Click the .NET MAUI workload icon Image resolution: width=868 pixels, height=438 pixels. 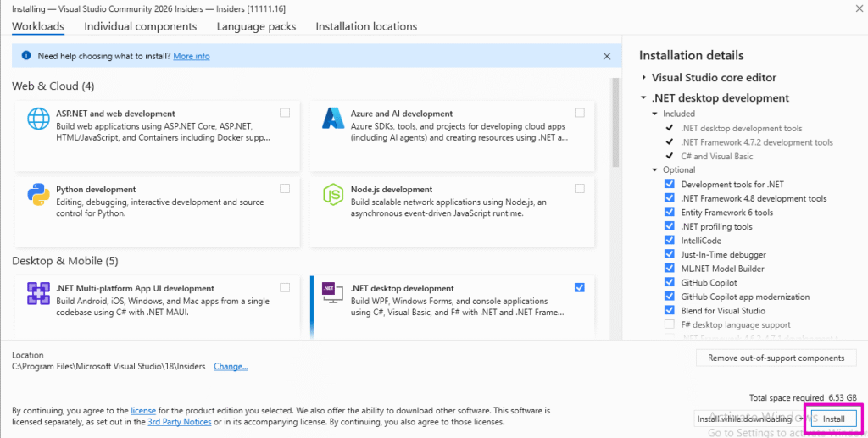38,294
